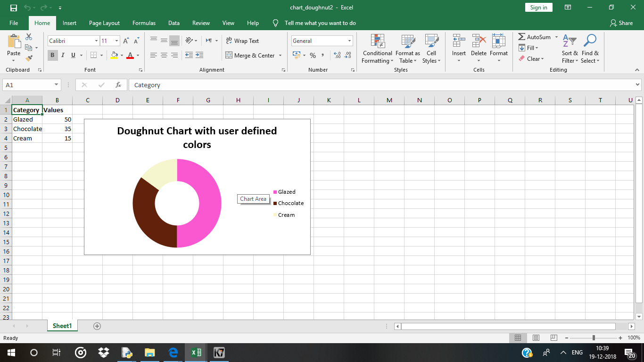Toggle Bold formatting
The image size is (644, 362).
coord(52,55)
